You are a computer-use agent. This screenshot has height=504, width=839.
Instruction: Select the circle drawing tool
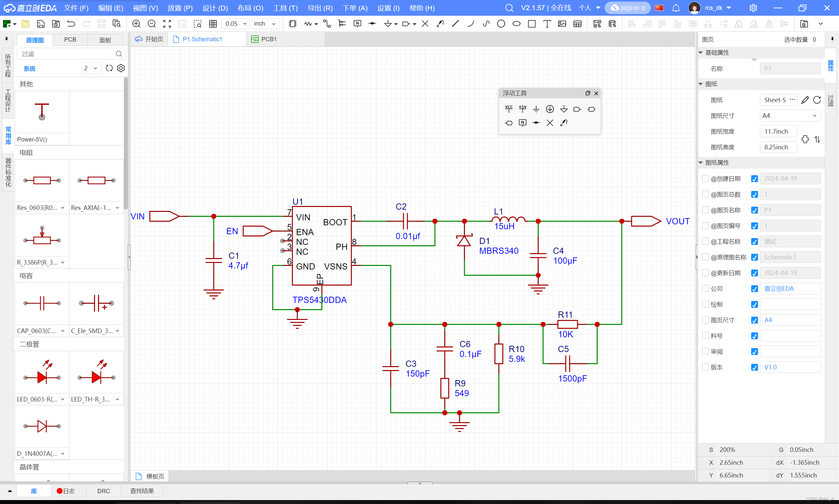500,24
